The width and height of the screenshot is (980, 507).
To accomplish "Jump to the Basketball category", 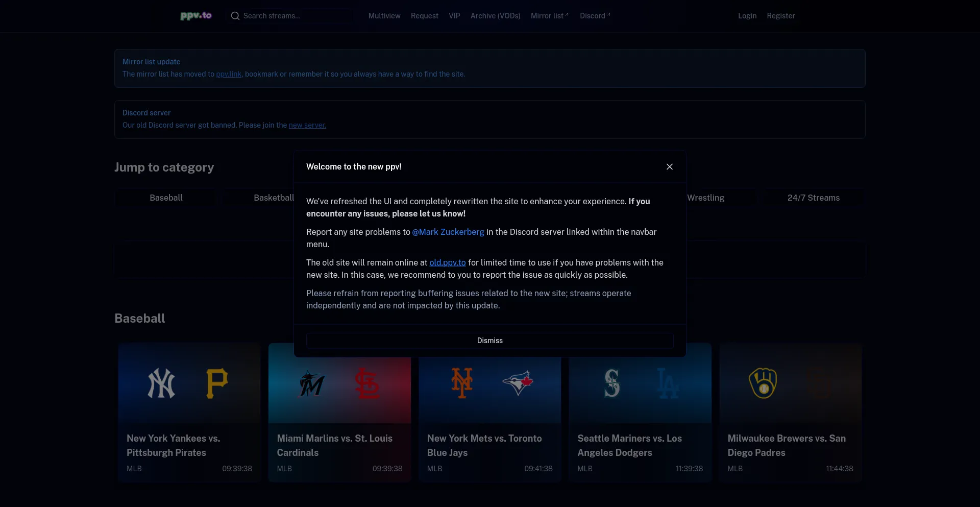I will (274, 198).
